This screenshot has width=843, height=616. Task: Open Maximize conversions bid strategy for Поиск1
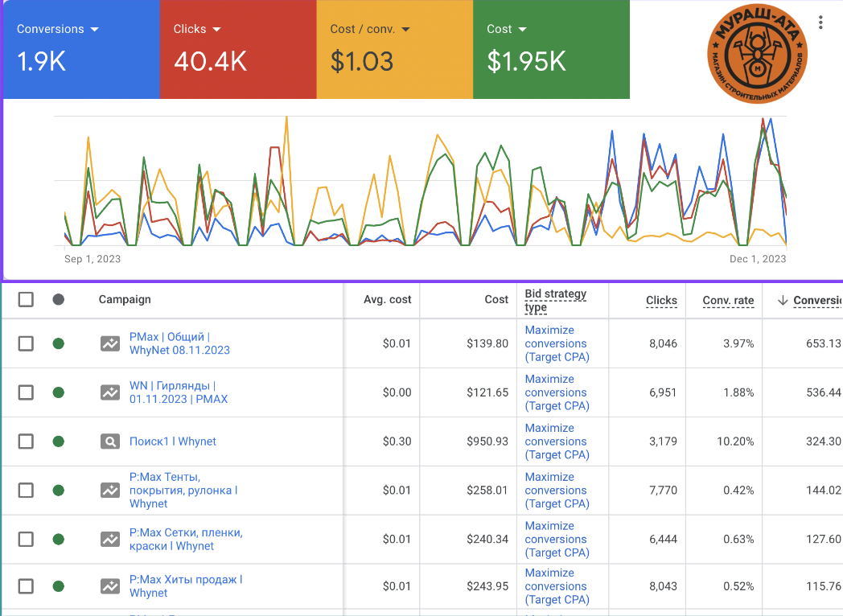click(557, 441)
